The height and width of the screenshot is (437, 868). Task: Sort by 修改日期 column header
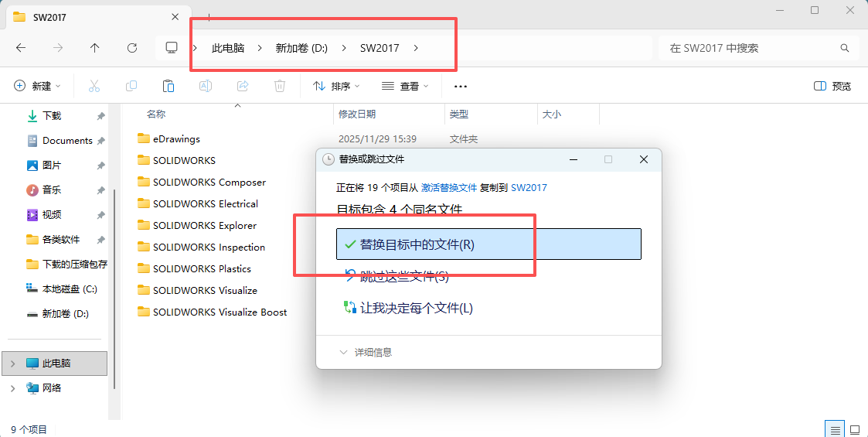tap(357, 114)
